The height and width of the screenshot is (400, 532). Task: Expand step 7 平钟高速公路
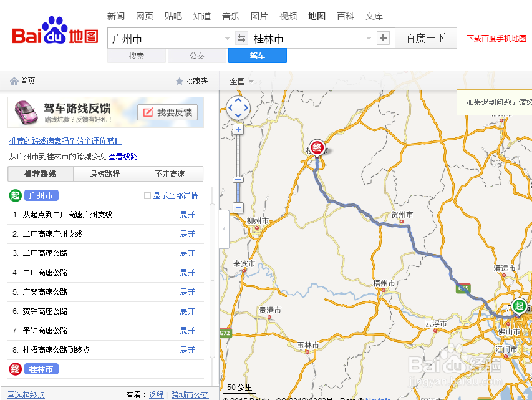click(187, 331)
